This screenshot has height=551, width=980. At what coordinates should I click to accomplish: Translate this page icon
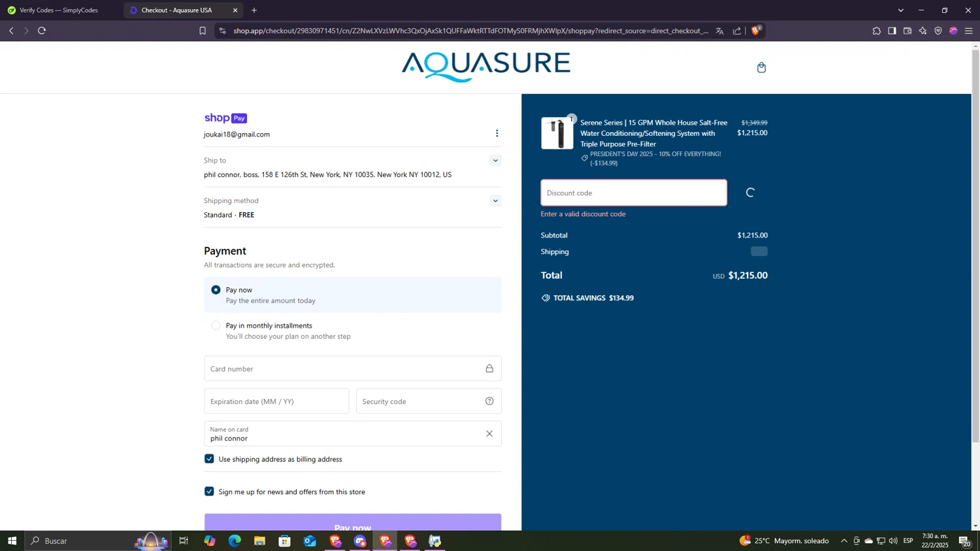719,31
